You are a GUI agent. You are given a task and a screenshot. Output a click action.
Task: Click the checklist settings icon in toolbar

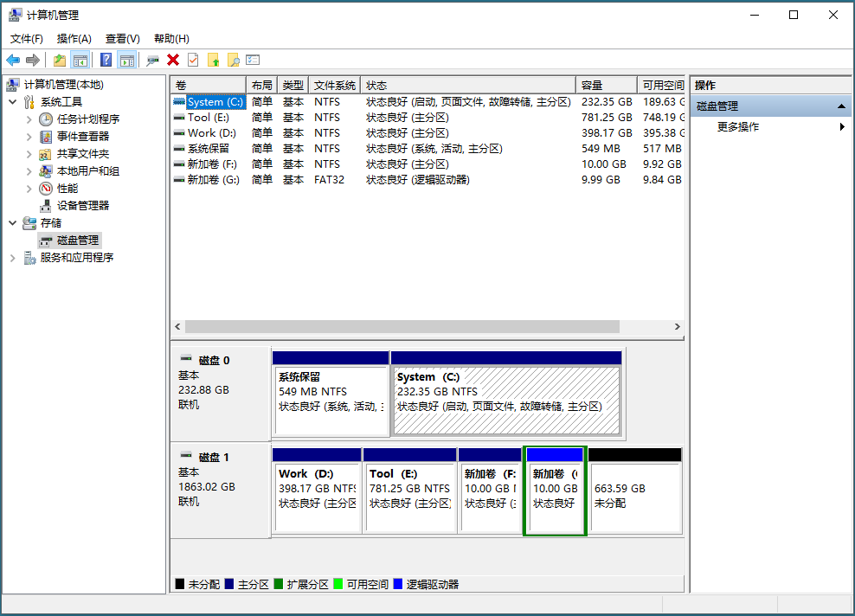[253, 60]
